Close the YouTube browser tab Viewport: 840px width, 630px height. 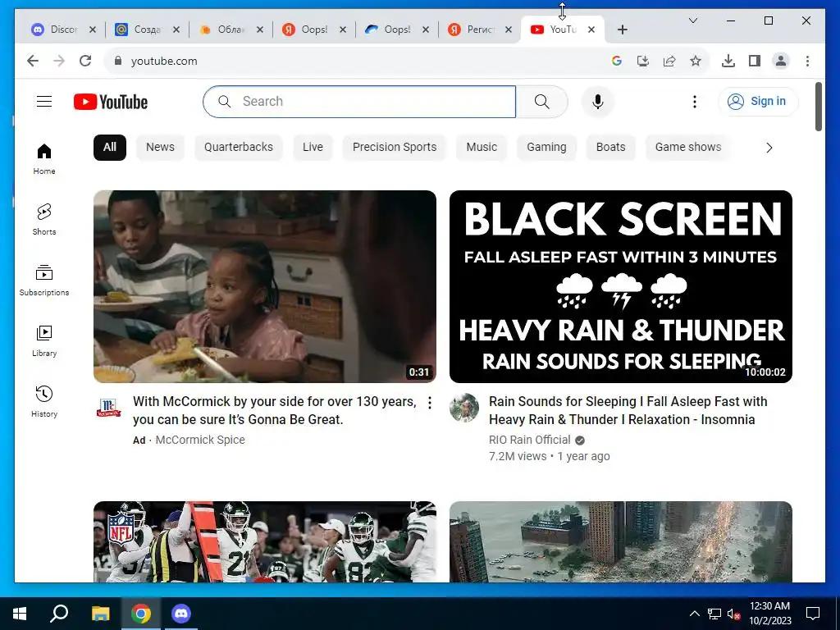(591, 30)
